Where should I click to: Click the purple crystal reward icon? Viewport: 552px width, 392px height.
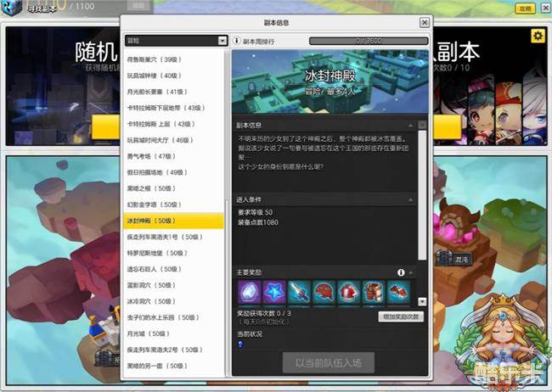pos(249,292)
